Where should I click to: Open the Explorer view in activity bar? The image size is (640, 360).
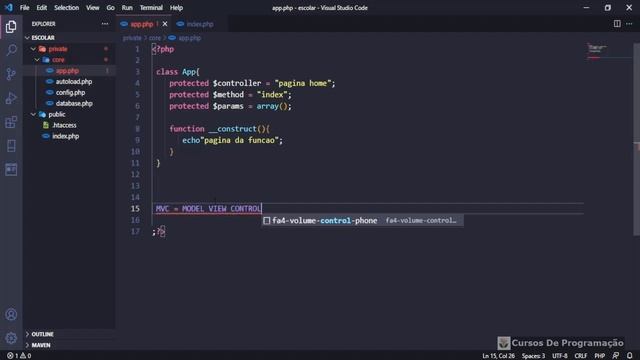[11, 27]
